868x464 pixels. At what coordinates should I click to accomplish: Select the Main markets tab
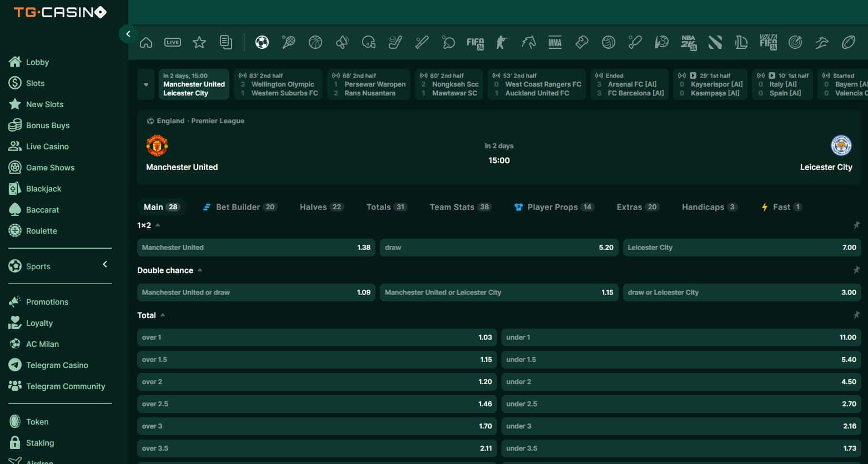pos(161,207)
